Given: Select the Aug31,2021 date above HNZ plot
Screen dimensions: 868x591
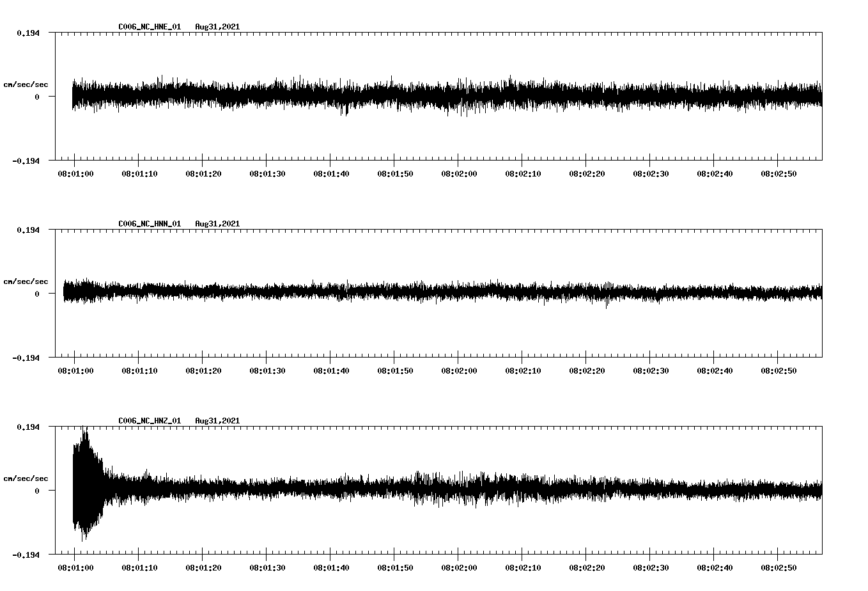Looking at the screenshot, I should [217, 421].
